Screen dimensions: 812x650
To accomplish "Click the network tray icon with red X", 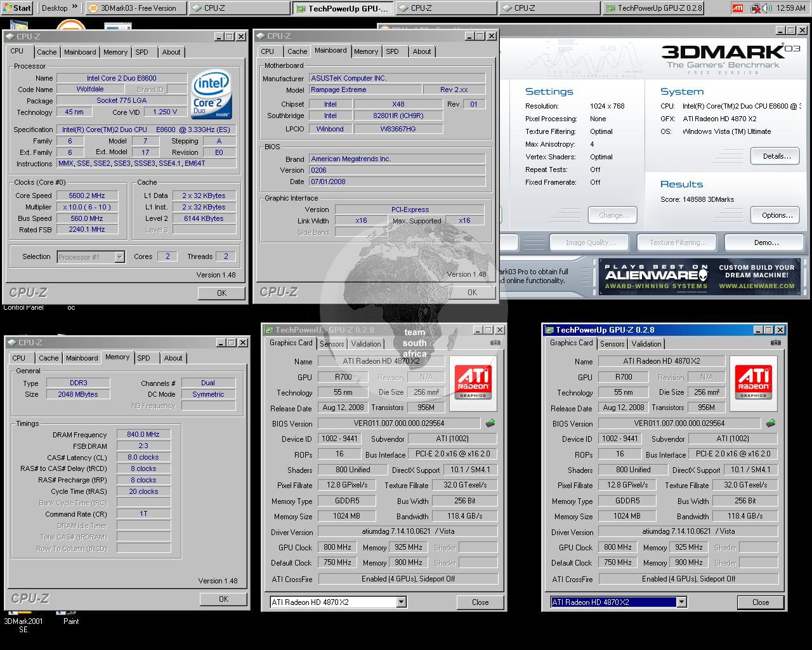I will pos(755,8).
